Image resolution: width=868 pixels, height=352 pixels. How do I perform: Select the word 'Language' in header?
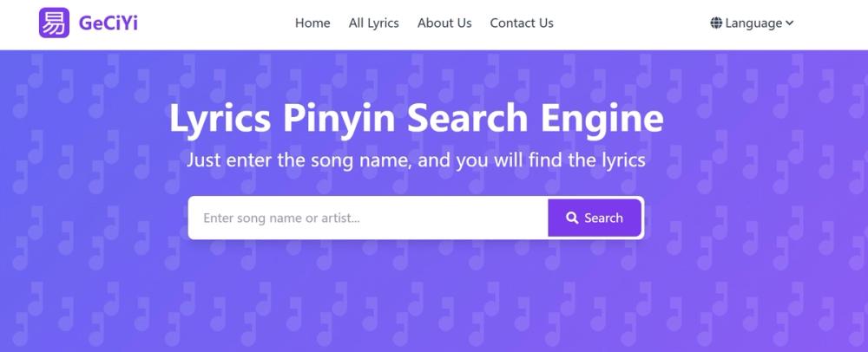tap(753, 23)
